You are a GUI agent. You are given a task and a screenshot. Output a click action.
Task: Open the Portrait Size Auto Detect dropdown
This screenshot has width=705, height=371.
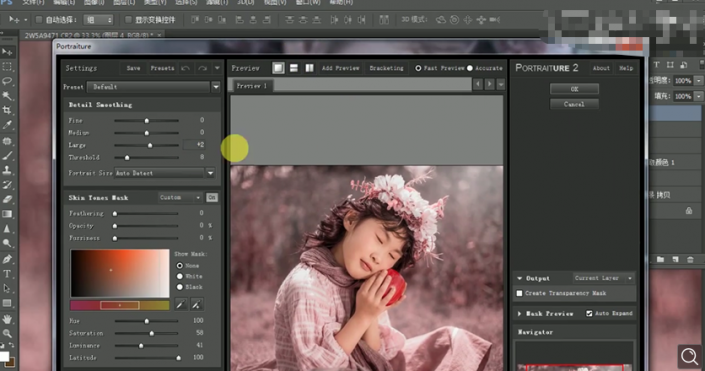[x=210, y=173]
